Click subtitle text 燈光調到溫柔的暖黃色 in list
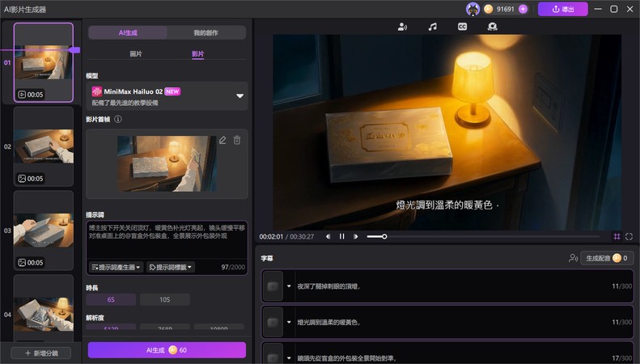 click(328, 323)
